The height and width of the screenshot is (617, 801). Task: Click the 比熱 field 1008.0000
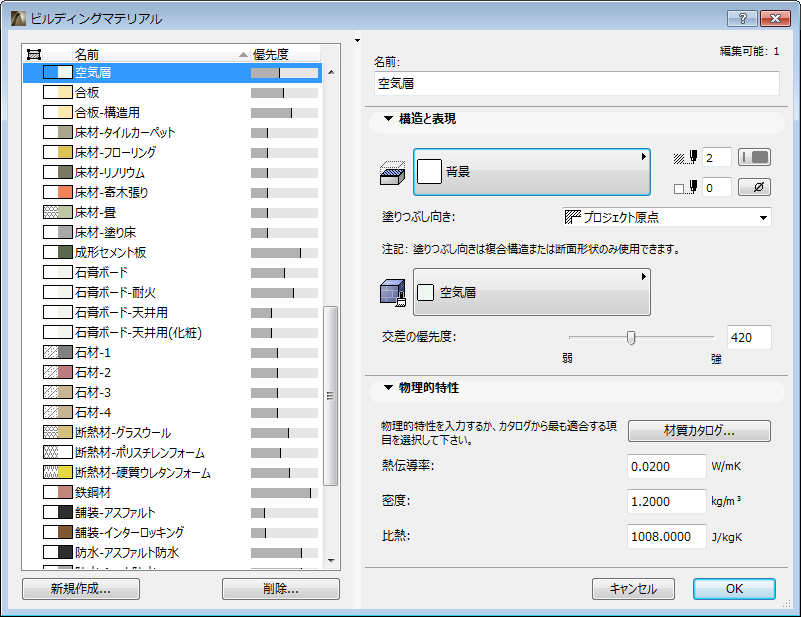[666, 536]
